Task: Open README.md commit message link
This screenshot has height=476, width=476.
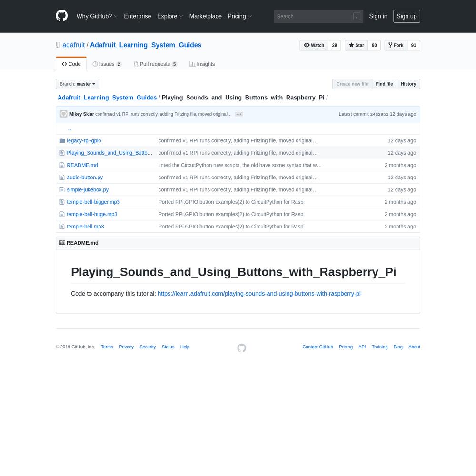Action: click(240, 165)
